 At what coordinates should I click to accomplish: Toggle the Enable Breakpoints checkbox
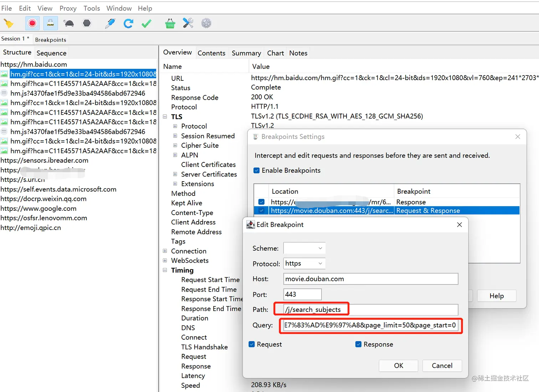point(256,171)
